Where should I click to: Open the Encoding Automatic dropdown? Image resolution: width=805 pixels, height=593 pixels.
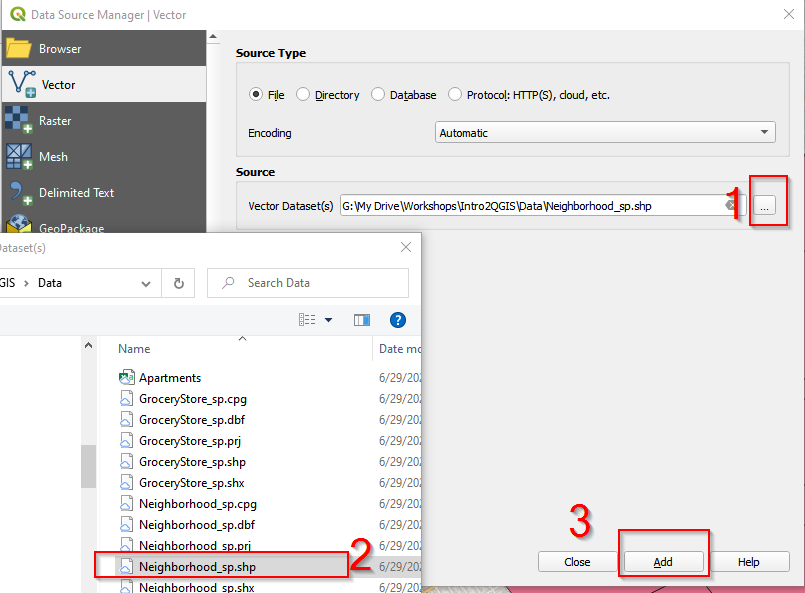pos(605,132)
